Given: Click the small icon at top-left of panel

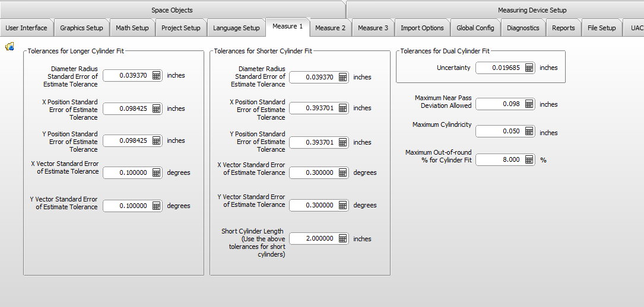Looking at the screenshot, I should [x=9, y=47].
